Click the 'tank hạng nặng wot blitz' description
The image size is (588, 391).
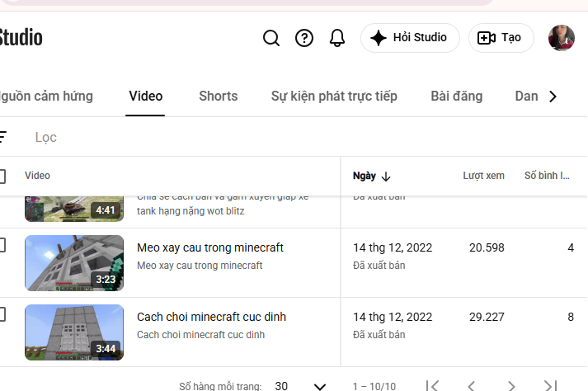click(191, 211)
